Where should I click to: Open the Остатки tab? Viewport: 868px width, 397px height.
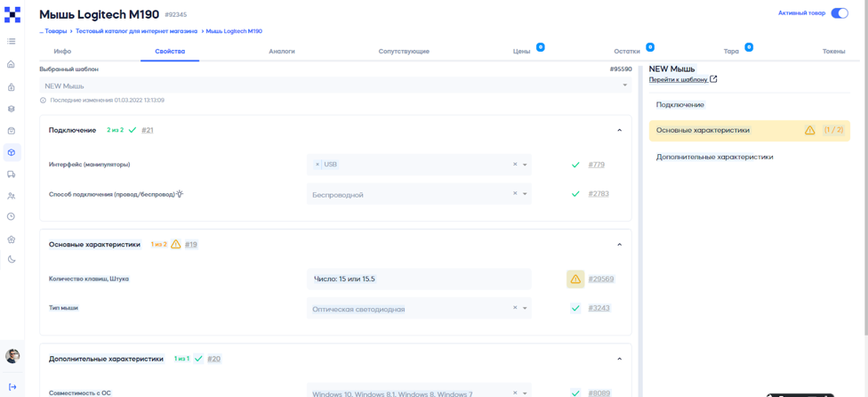[627, 51]
